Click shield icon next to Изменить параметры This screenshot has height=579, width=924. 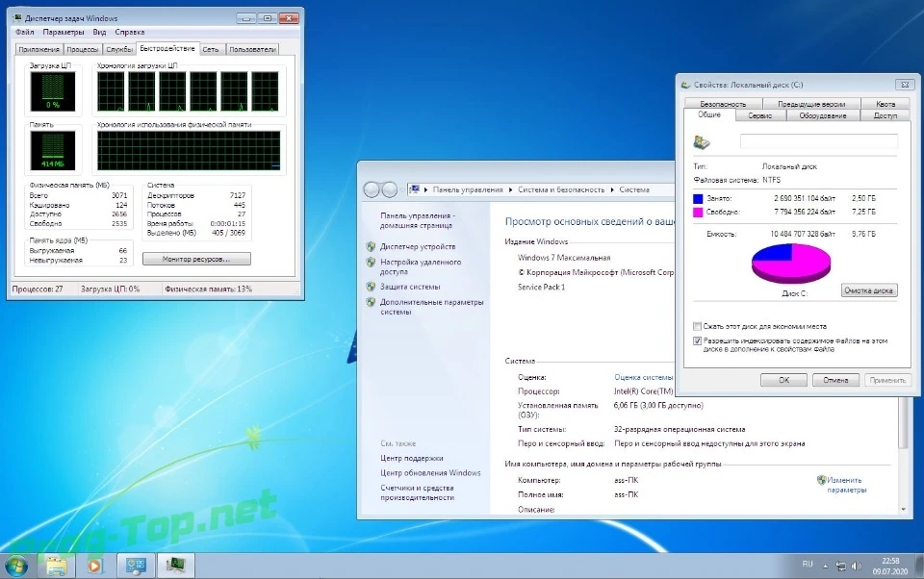(x=821, y=480)
